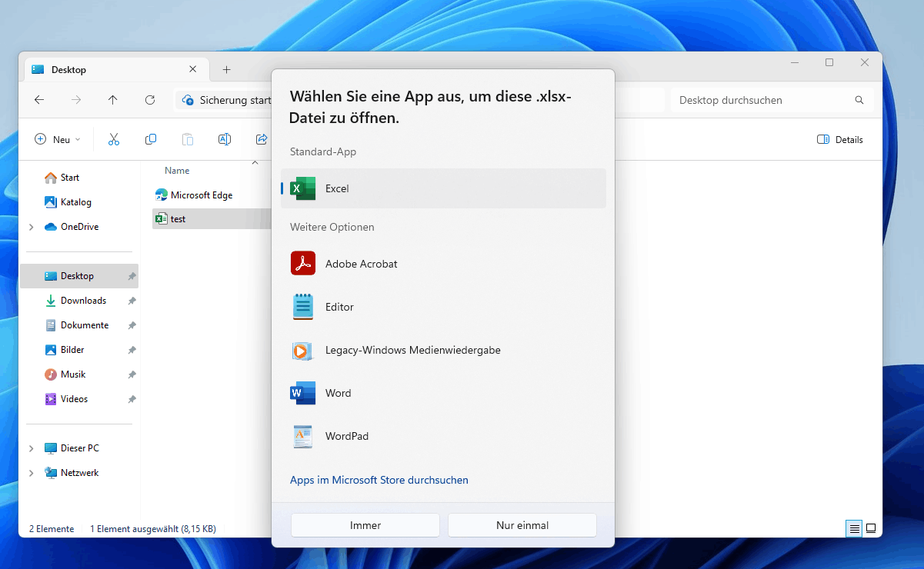
Task: Go back with the left arrow
Action: pos(39,100)
